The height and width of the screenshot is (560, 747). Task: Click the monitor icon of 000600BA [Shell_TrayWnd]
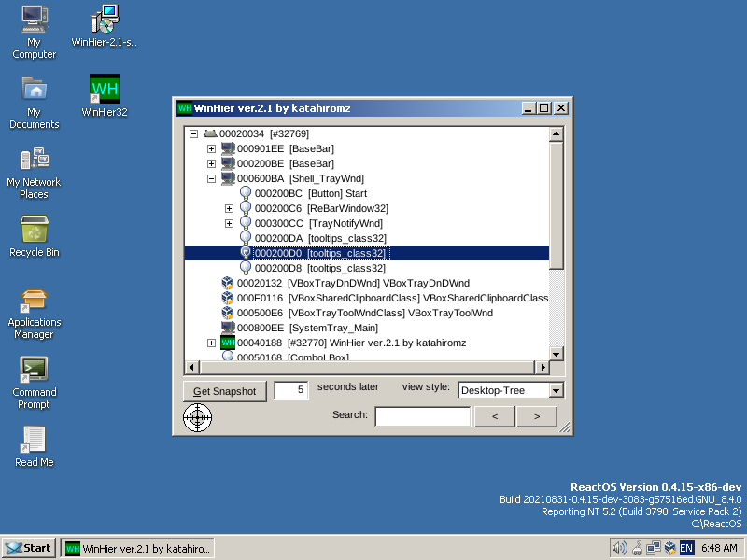[228, 178]
